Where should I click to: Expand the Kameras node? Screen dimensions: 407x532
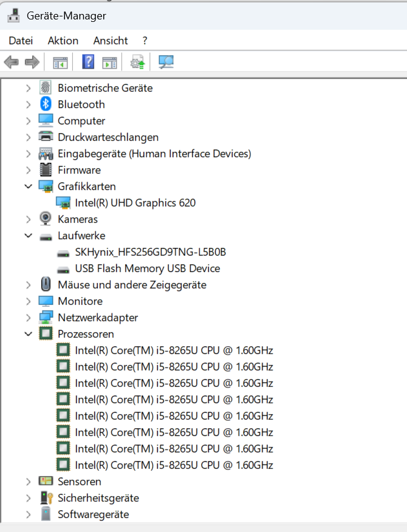point(28,219)
